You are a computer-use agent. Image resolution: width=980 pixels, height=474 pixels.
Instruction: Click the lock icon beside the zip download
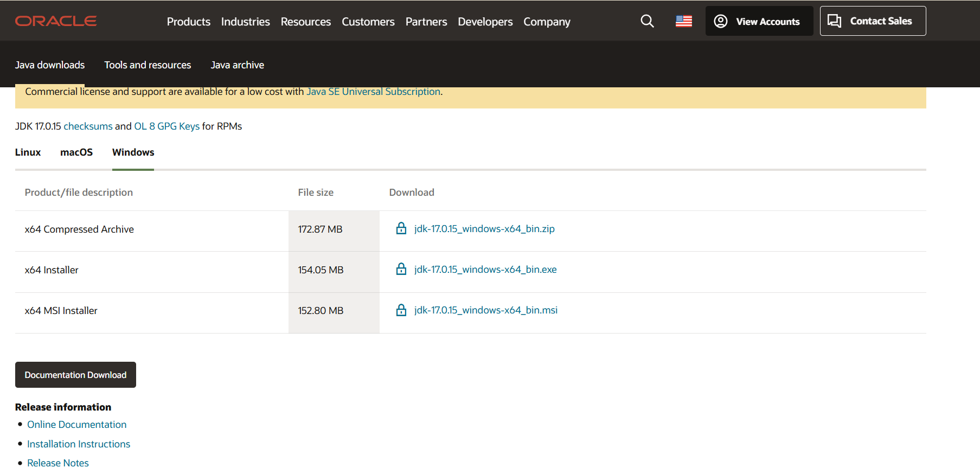coord(401,228)
